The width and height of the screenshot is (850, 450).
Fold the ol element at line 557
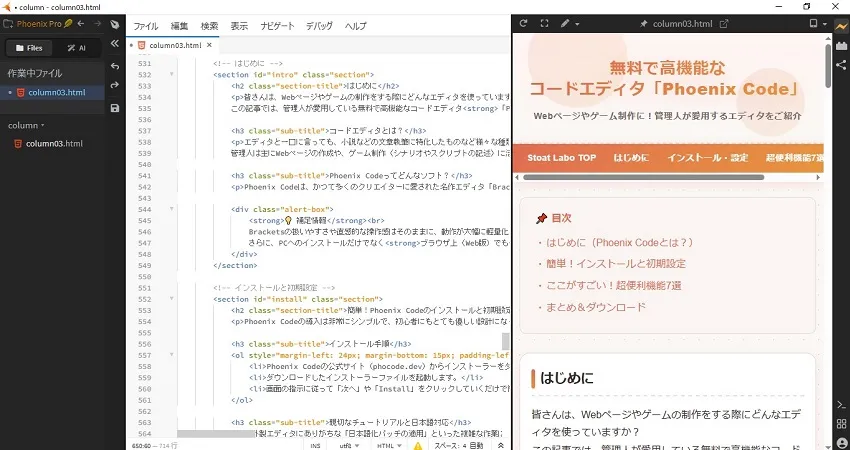(x=172, y=355)
